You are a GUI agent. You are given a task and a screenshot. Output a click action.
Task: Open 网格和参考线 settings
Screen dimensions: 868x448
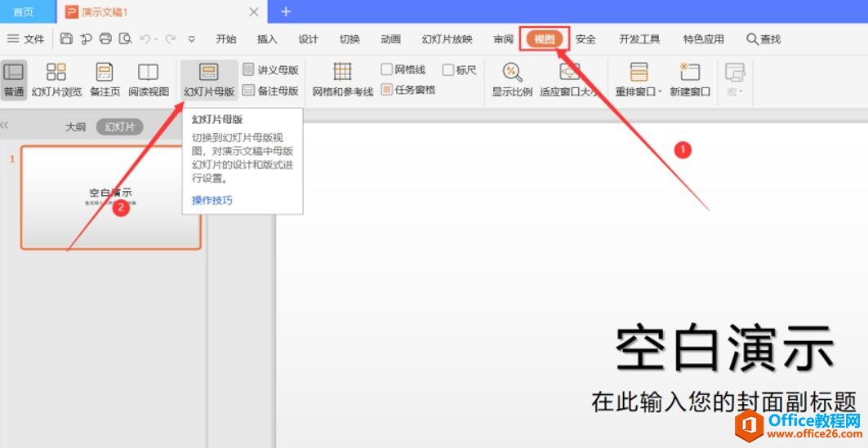343,80
